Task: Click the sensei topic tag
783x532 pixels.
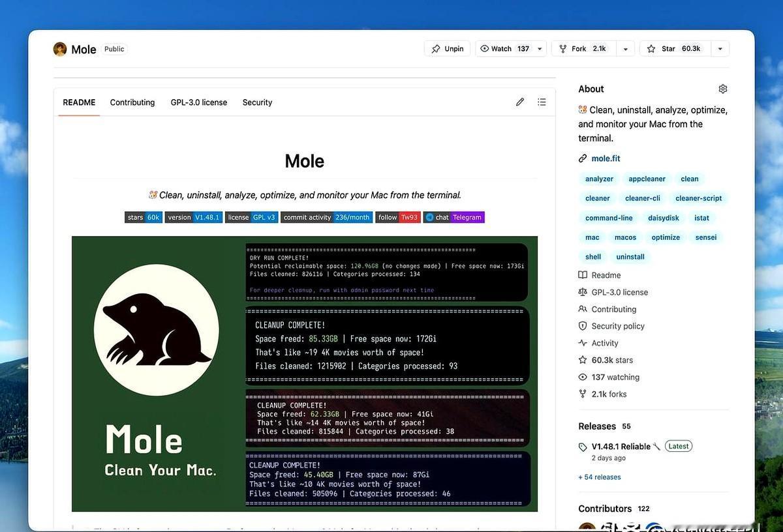Action: tap(706, 237)
